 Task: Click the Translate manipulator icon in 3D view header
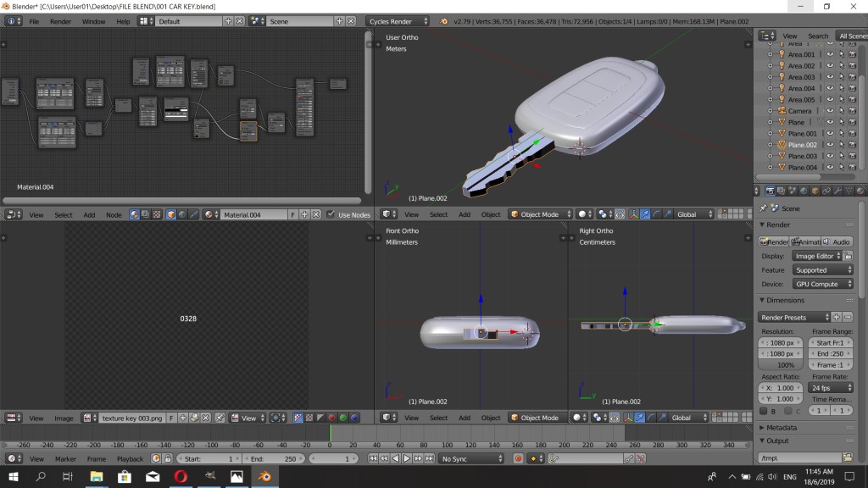pos(643,213)
